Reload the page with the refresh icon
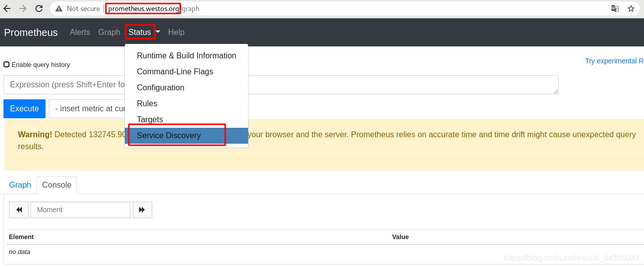Image resolution: width=644 pixels, height=267 pixels. (39, 8)
